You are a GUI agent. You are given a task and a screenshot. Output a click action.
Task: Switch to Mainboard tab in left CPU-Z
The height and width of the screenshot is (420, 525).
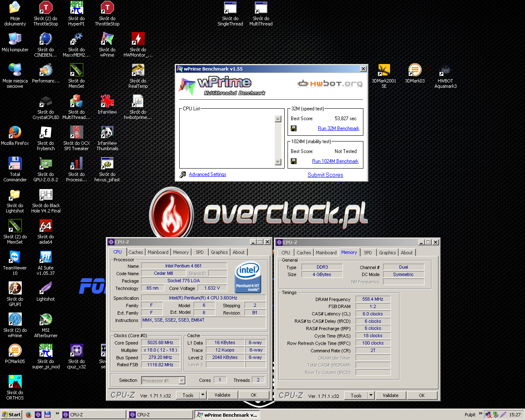point(158,252)
